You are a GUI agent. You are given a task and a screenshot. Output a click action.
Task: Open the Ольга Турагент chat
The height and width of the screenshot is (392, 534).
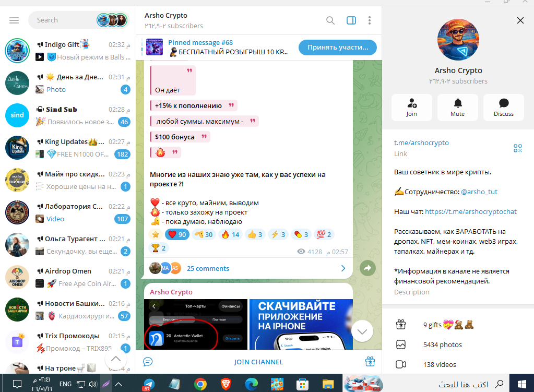point(68,245)
